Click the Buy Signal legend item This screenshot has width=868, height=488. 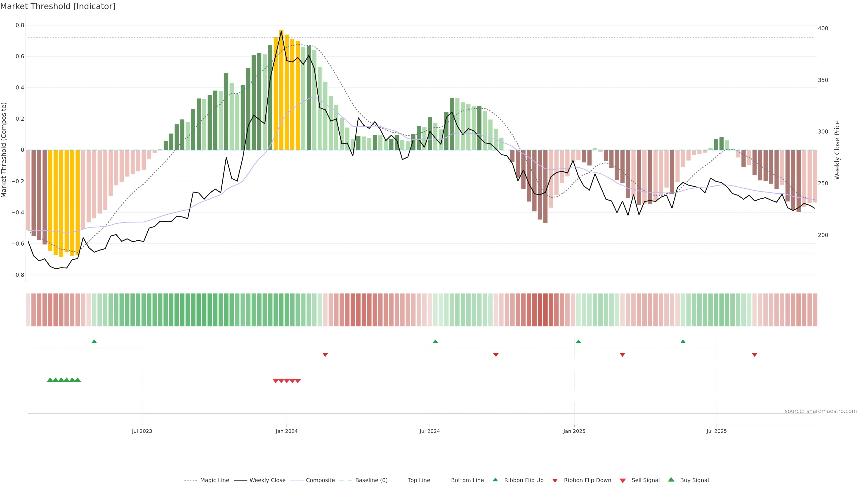[694, 480]
